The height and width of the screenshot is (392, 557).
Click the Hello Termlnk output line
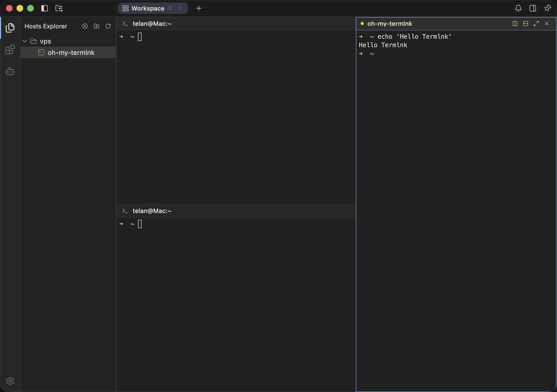pyautogui.click(x=383, y=45)
